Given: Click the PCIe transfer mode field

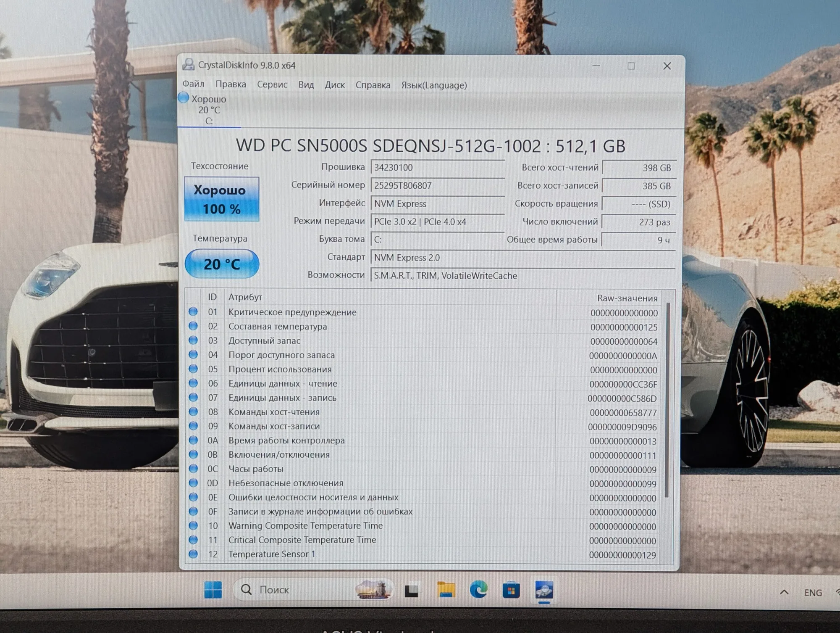Looking at the screenshot, I should 438,222.
